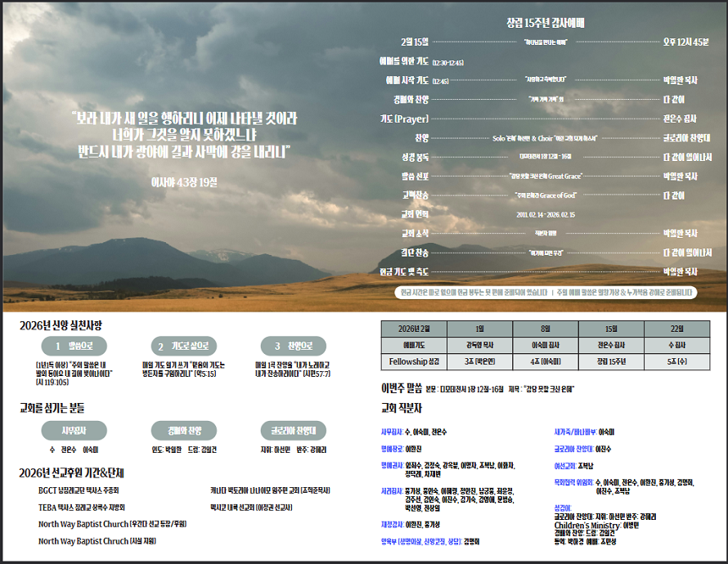The image size is (728, 564).
Task: Click the '교회 소식' row label
Action: pos(415,233)
